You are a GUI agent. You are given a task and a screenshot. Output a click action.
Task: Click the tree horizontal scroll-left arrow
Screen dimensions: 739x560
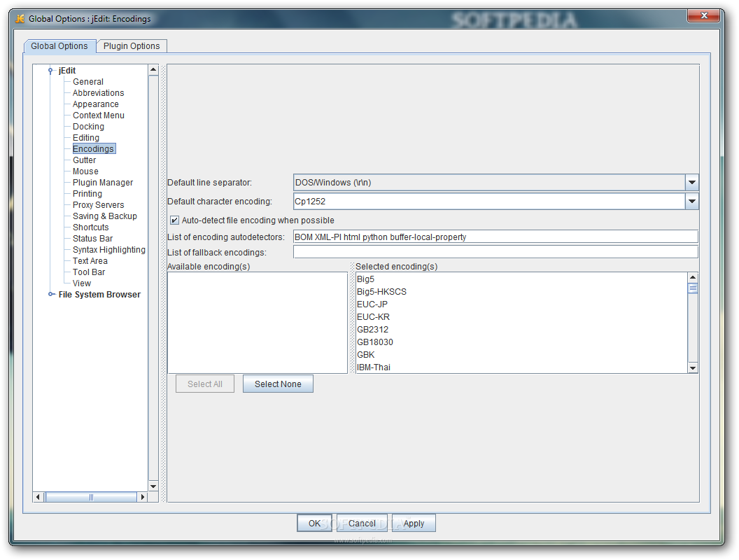38,497
